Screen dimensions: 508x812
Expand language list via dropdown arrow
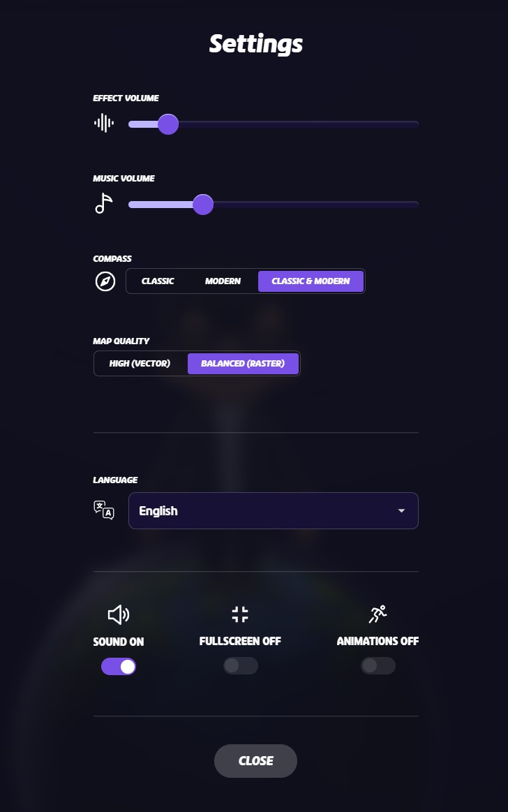point(401,510)
